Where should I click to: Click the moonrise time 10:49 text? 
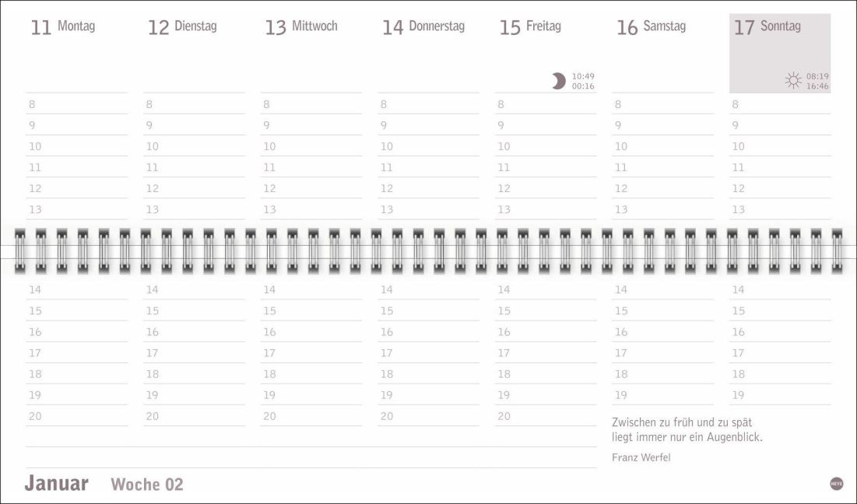tap(583, 76)
